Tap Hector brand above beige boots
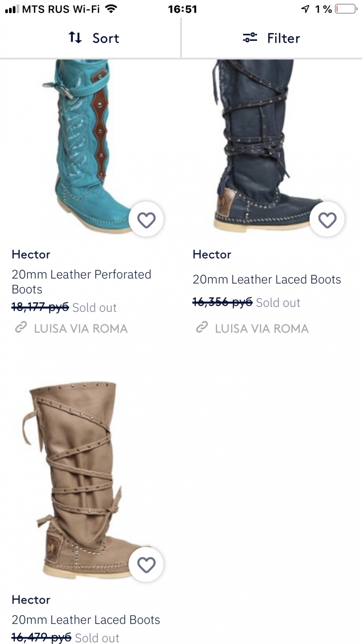 [x=31, y=600]
